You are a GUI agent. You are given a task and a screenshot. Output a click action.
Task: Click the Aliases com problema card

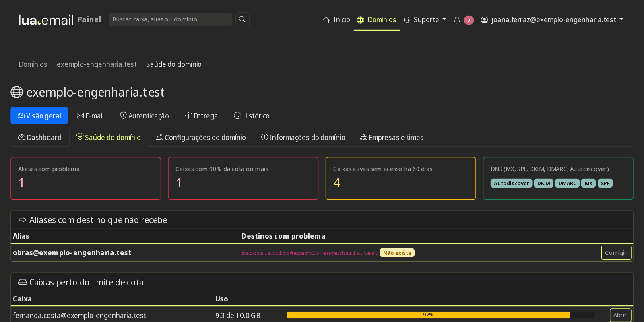86,178
